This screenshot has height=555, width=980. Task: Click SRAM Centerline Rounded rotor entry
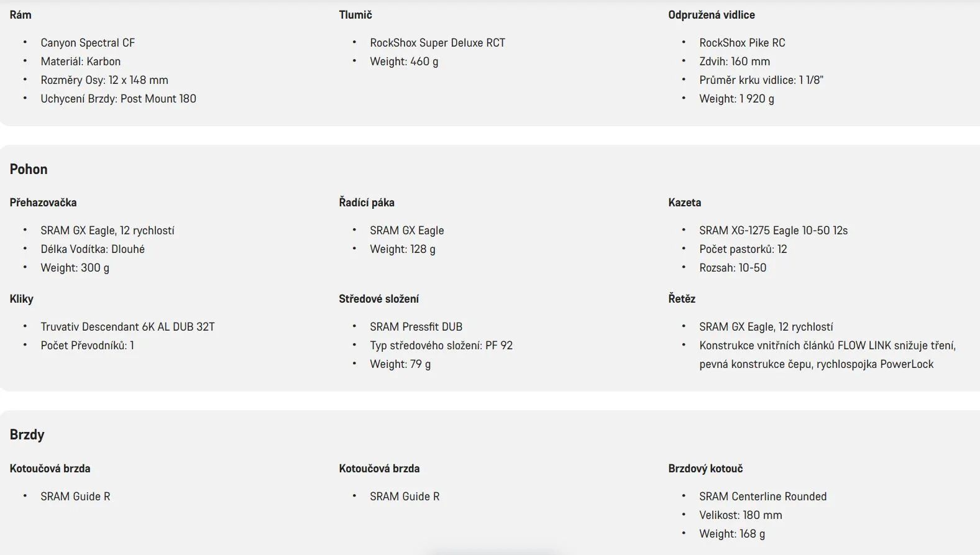point(763,497)
